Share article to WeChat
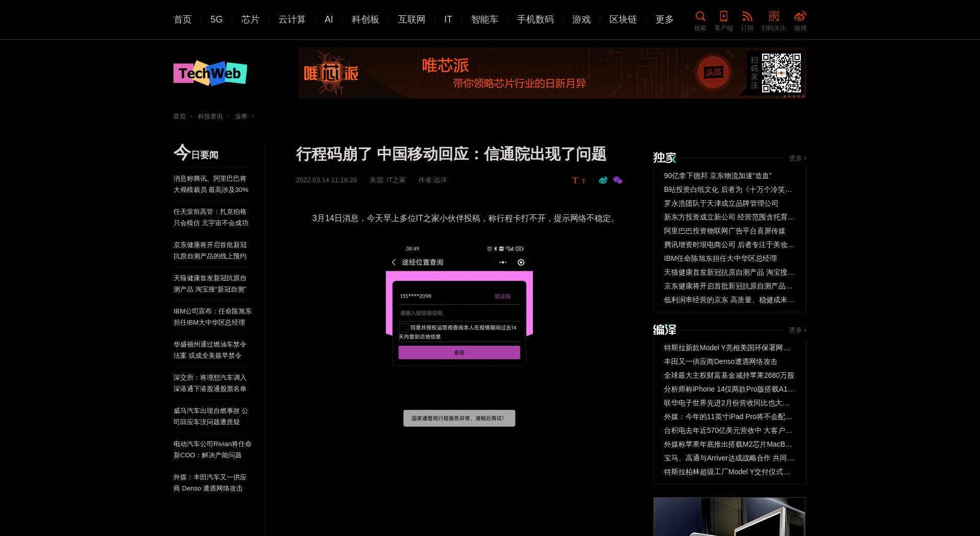Screen dimensions: 980x536 coord(618,180)
